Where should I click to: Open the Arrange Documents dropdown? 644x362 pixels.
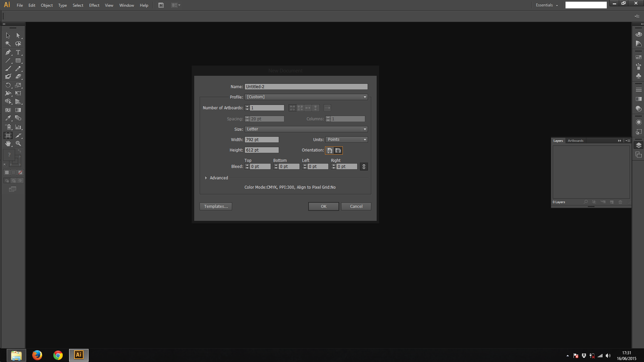[176, 5]
